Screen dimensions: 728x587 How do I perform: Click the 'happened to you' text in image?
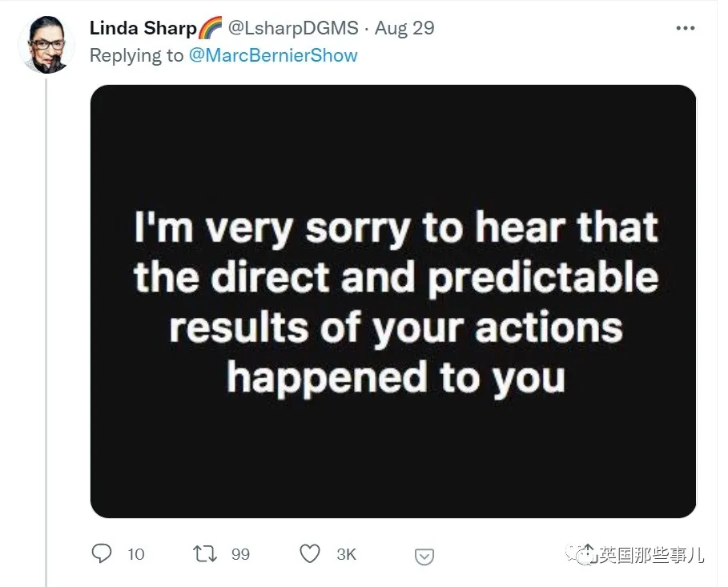tap(395, 376)
